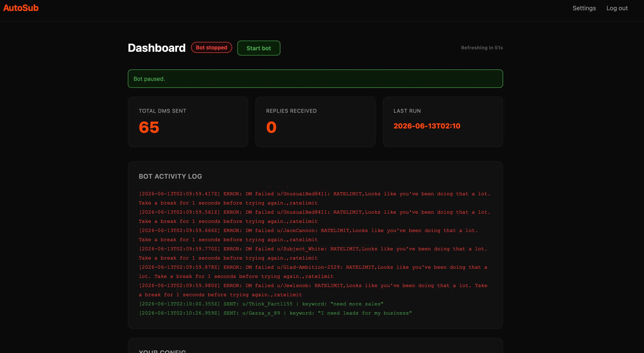This screenshot has width=644, height=353.
Task: Click the Dashboard page heading
Action: 156,48
